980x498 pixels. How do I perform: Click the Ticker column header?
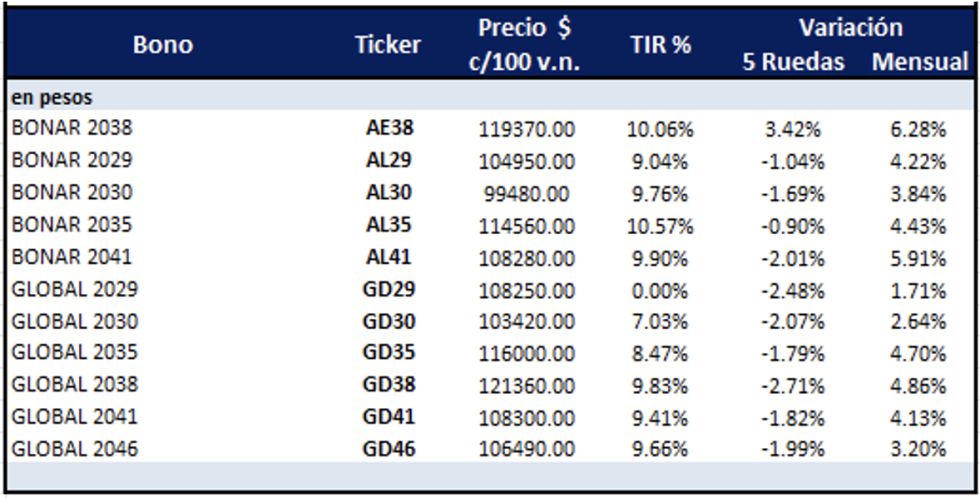coord(388,45)
